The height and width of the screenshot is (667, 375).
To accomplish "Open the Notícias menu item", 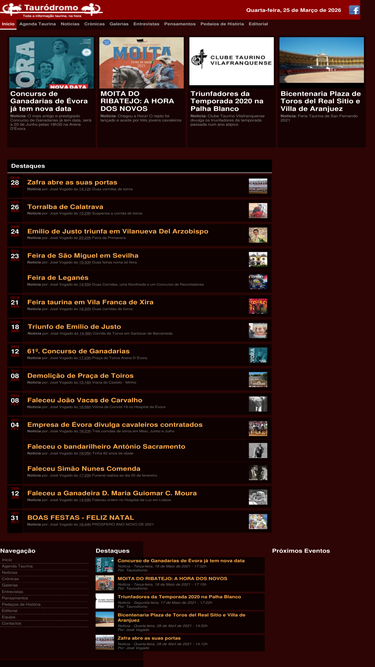I will coord(70,24).
